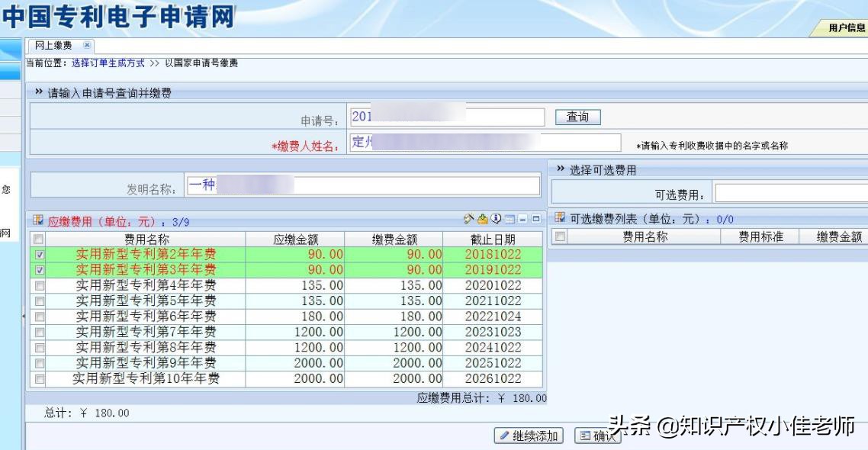868x450 pixels.
Task: Collapse panel using the minimize dash icon
Action: pyautogui.click(x=522, y=217)
